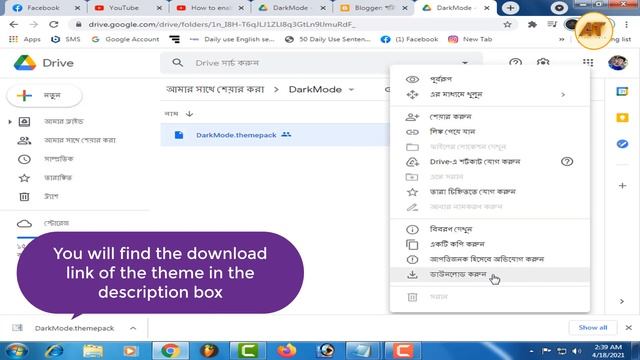Open a new browser tab
Screen dimensions: 640x360
click(x=510, y=8)
